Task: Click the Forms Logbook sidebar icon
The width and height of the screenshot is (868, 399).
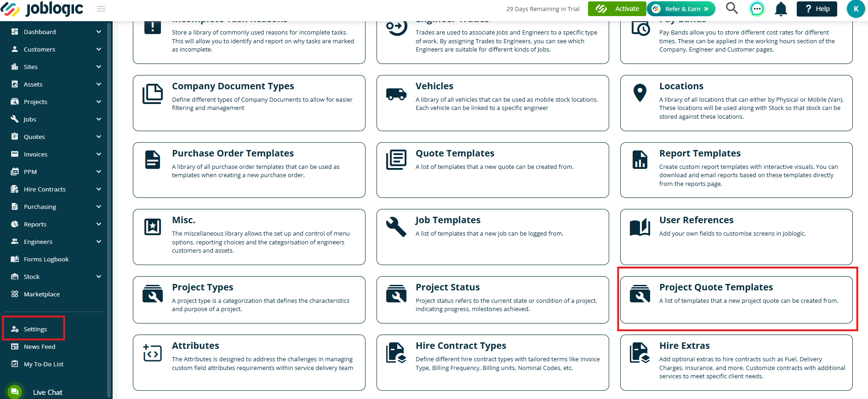Action: (x=15, y=259)
